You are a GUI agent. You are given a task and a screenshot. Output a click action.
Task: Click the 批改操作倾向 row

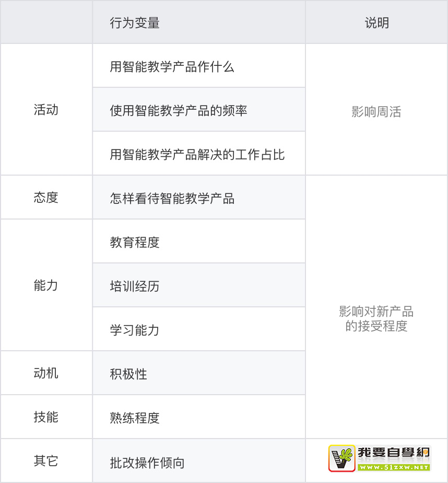[147, 463]
